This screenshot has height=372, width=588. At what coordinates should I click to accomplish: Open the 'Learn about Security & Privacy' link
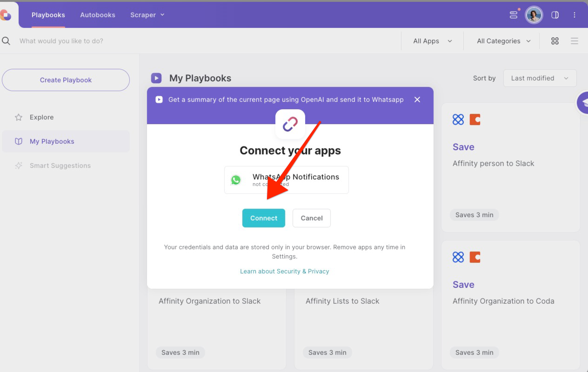[x=284, y=271]
